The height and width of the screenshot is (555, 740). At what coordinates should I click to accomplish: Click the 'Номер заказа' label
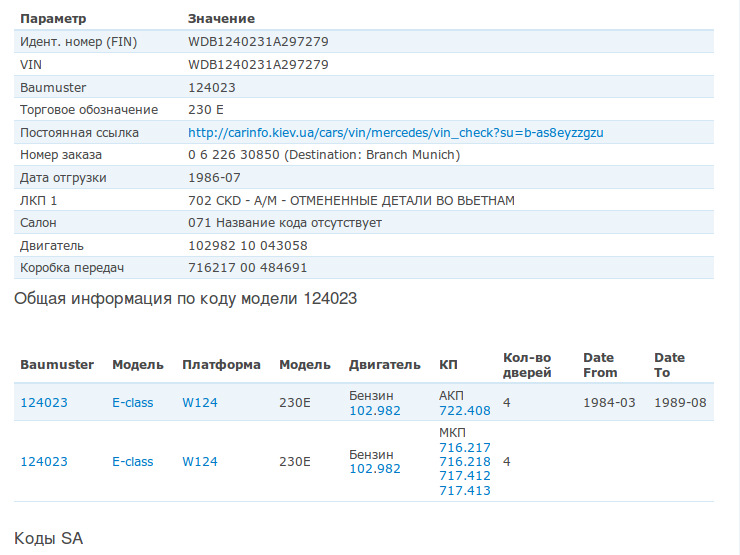click(x=61, y=155)
